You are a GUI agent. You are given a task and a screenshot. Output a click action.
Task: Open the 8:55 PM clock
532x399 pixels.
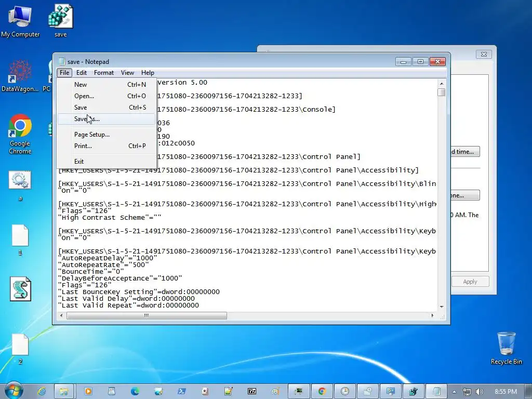[506, 392]
